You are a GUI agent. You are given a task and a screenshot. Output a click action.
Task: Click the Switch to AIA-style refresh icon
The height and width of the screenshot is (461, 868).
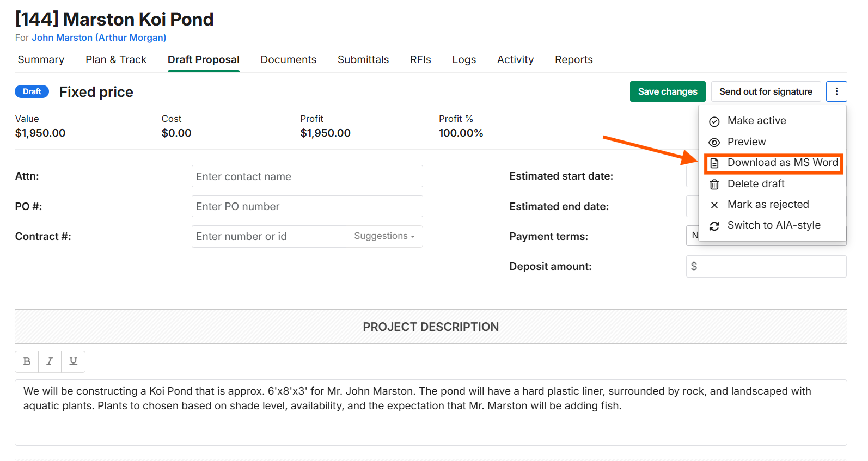pyautogui.click(x=714, y=226)
